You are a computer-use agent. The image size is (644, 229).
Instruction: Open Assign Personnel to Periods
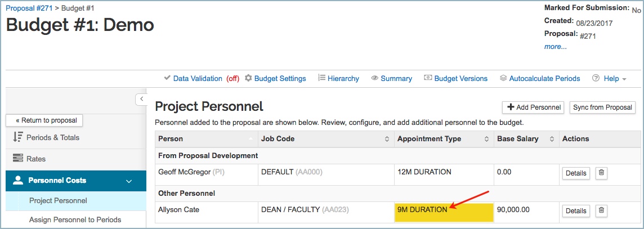click(x=76, y=220)
